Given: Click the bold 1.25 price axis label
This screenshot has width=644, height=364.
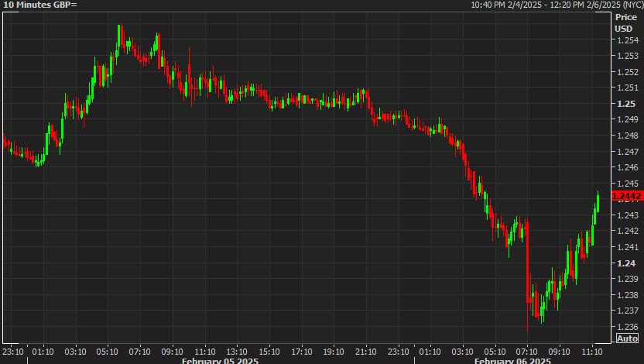Looking at the screenshot, I should tap(626, 104).
